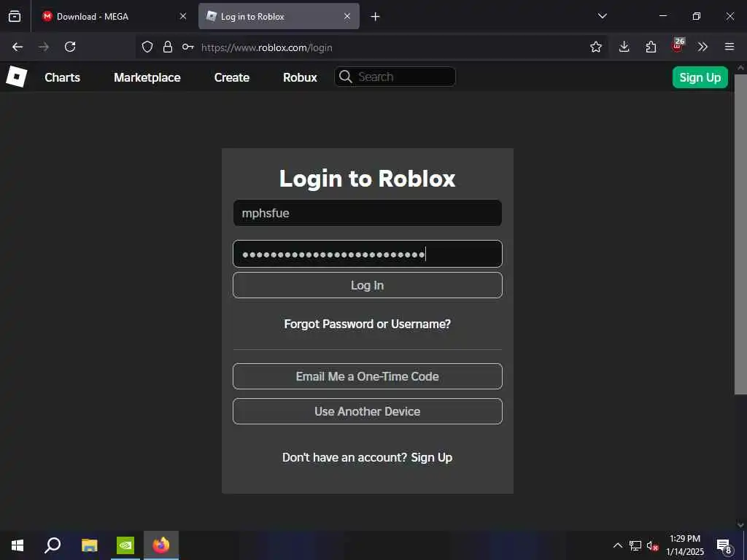Open the notification center icon

724,546
